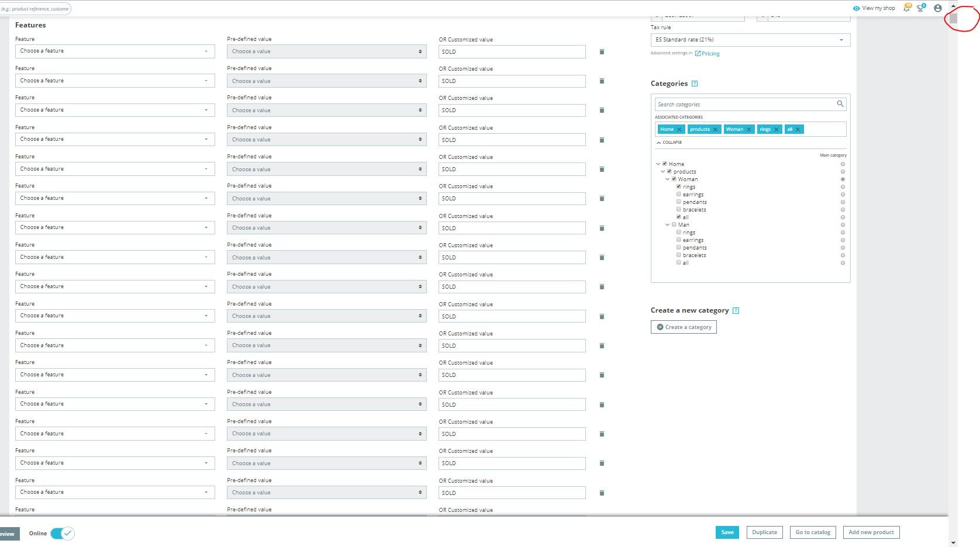Uncheck the products category checkbox
980x547 pixels.
tap(670, 171)
